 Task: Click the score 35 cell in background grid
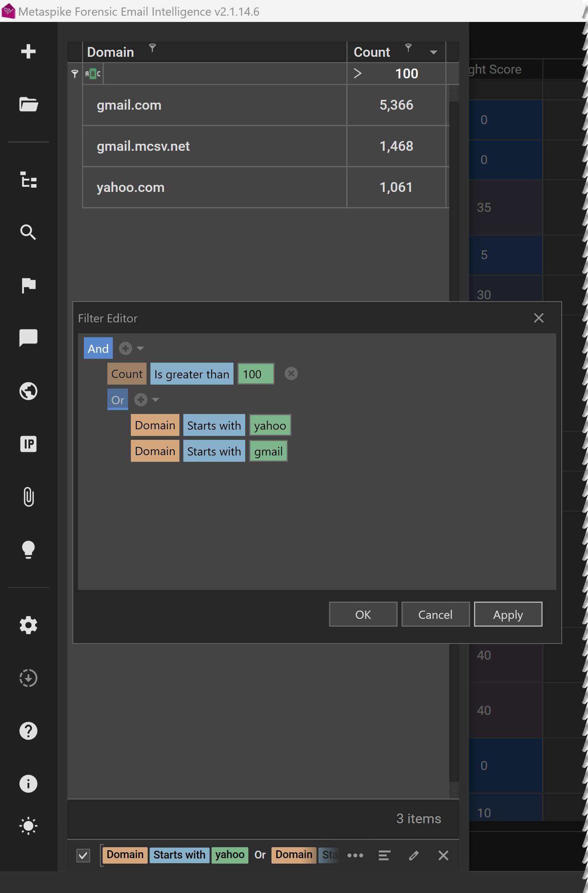505,207
